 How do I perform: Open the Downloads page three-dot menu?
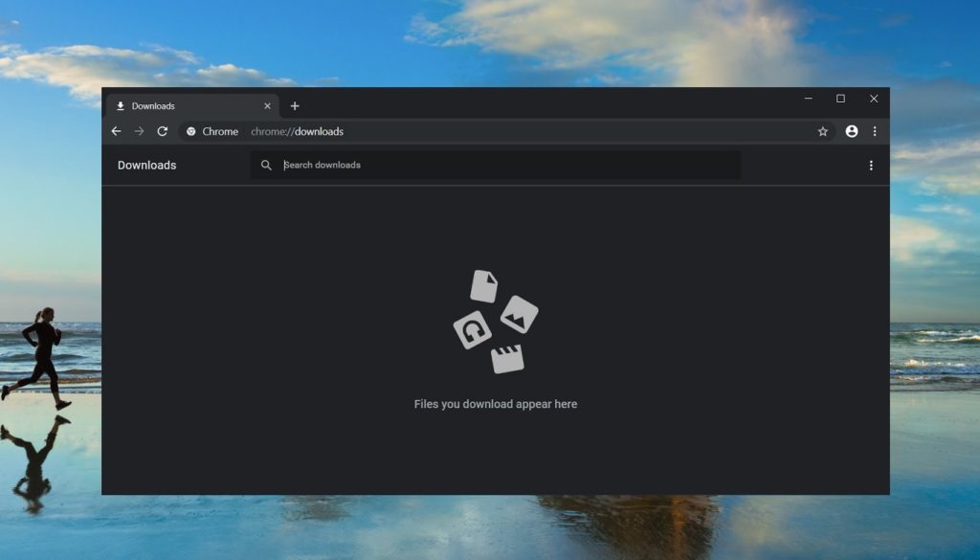[871, 165]
